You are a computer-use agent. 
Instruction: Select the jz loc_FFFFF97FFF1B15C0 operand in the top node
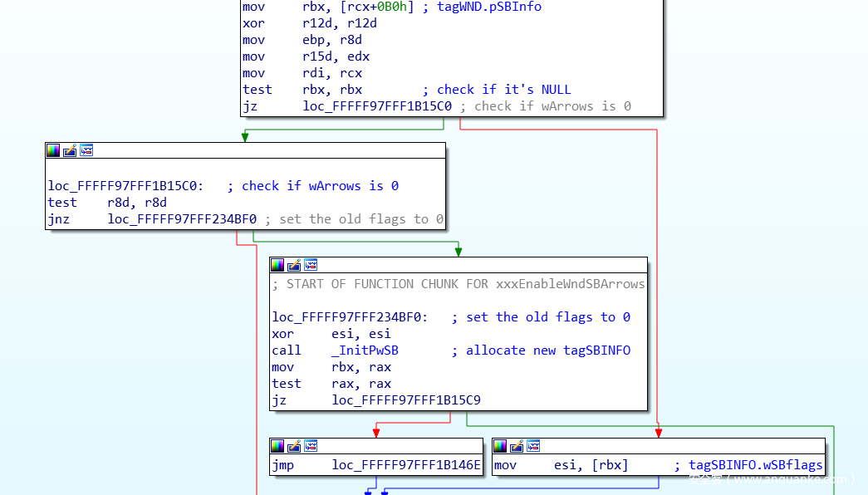tap(377, 106)
